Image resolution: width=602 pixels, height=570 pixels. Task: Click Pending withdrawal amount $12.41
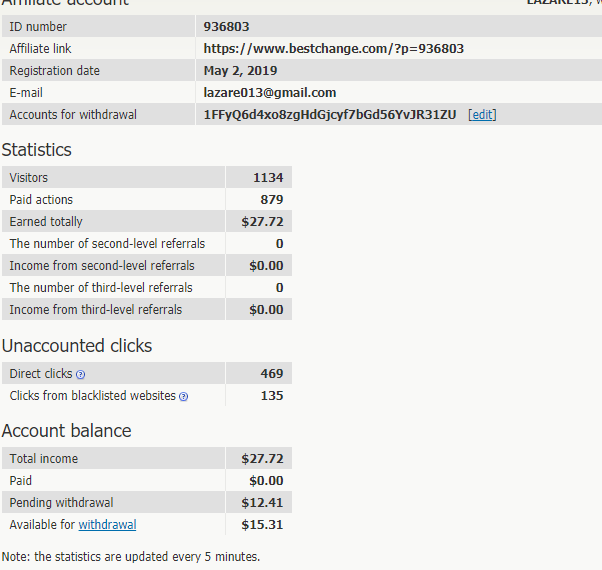262,502
